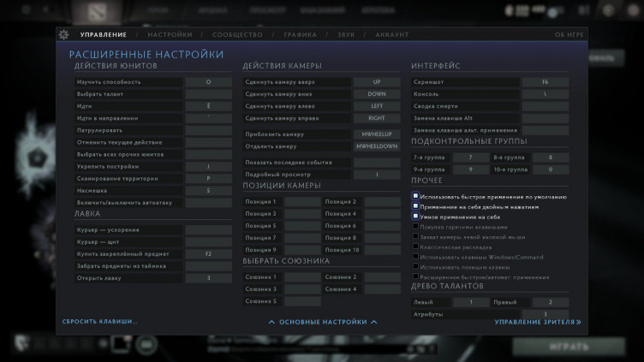Image resolution: width=644 pixels, height=362 pixels.
Task: Click the MWHEELUP binding for 'Приблизить камеру'
Action: tap(377, 134)
